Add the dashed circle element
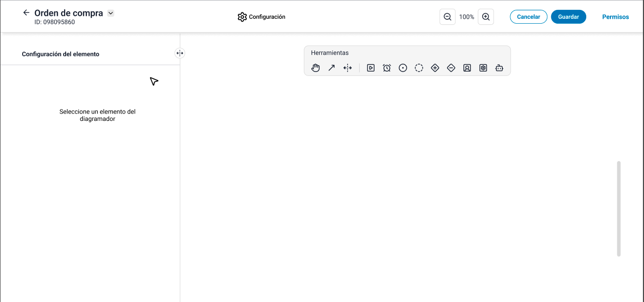This screenshot has width=644, height=302. coord(419,68)
